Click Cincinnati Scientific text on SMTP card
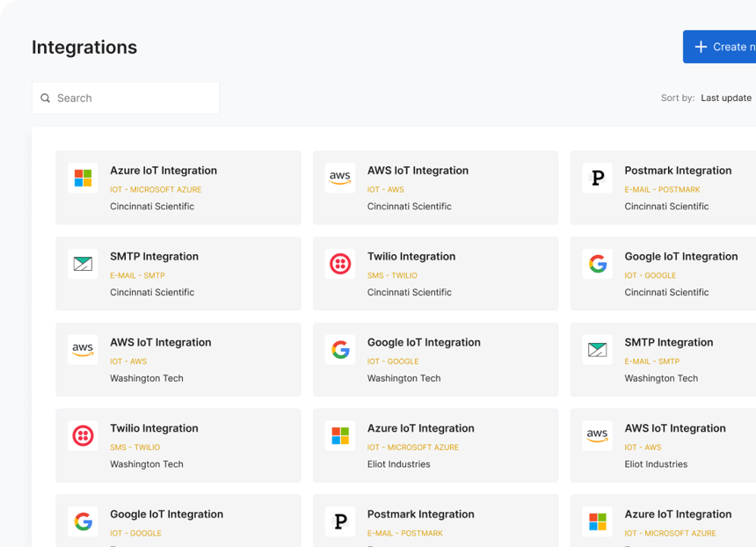This screenshot has height=547, width=756. [152, 292]
